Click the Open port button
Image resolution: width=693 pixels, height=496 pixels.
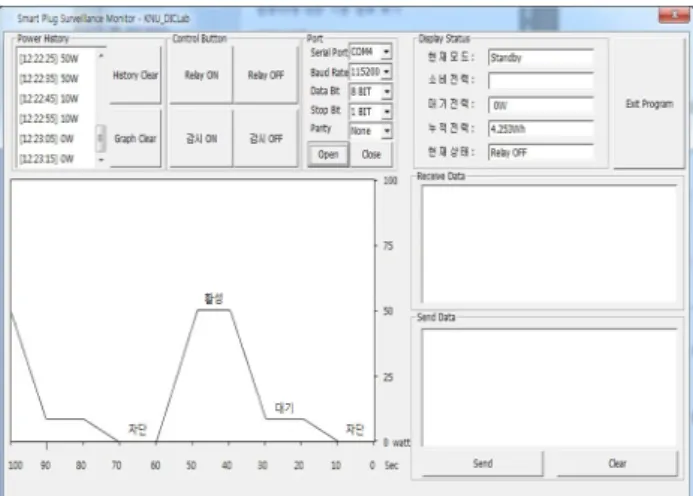click(328, 154)
